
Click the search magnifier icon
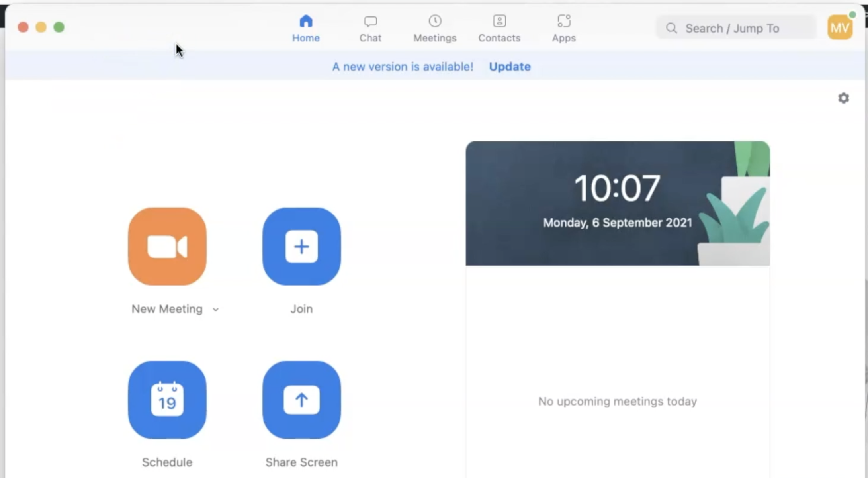671,28
